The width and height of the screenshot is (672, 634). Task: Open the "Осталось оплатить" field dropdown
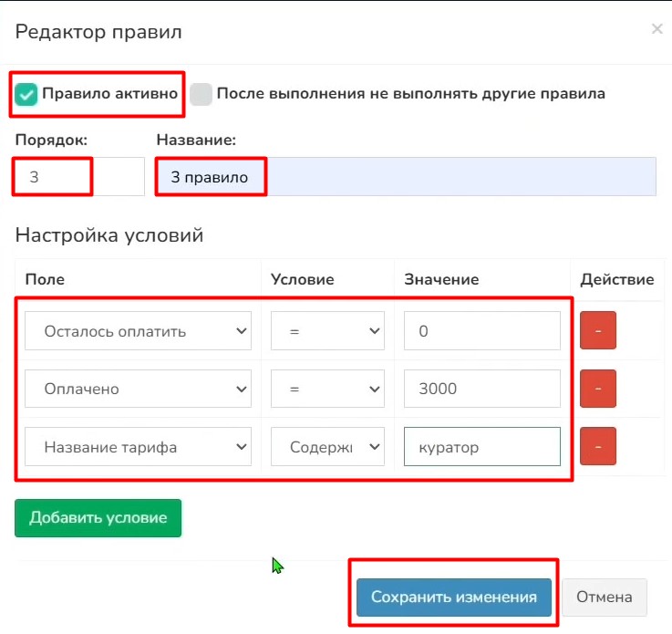click(138, 331)
